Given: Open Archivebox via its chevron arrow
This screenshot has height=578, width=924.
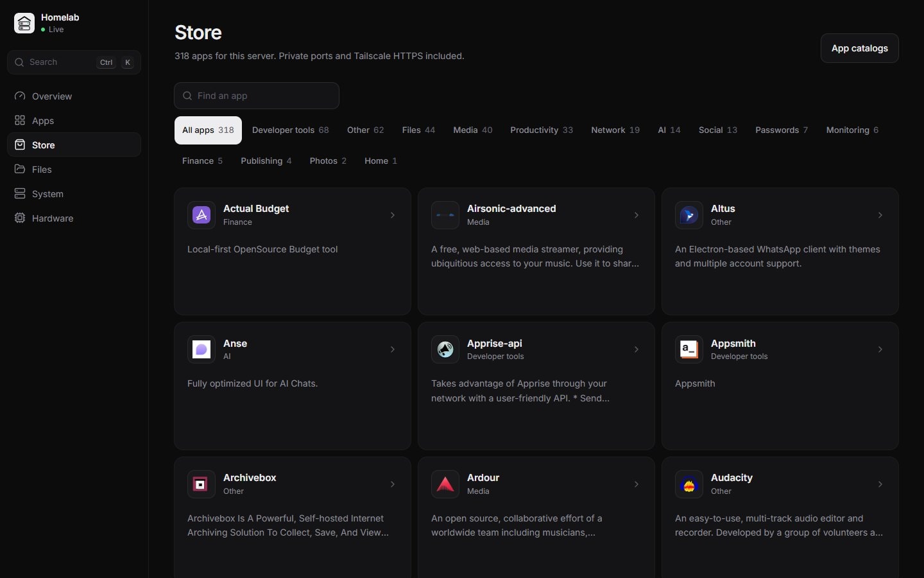Looking at the screenshot, I should point(393,484).
